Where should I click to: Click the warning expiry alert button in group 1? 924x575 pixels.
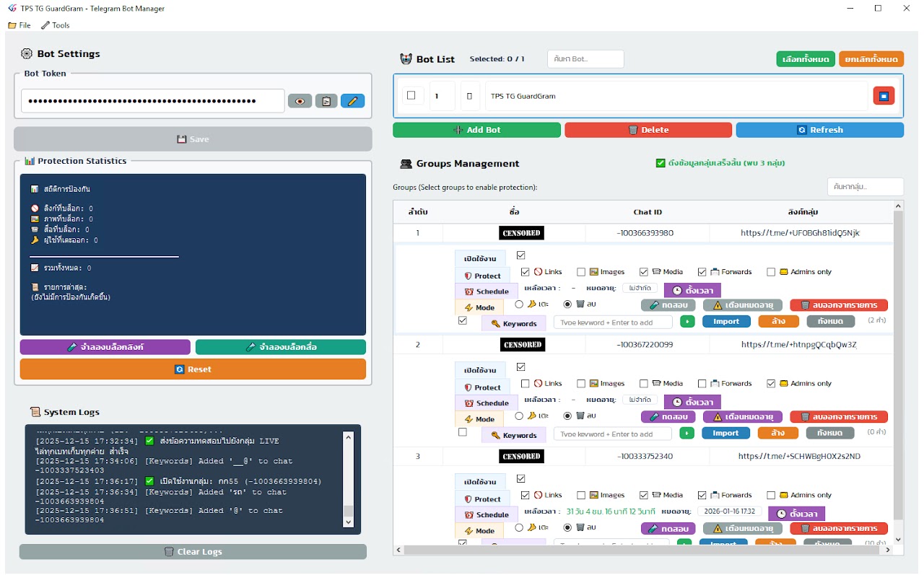click(743, 305)
